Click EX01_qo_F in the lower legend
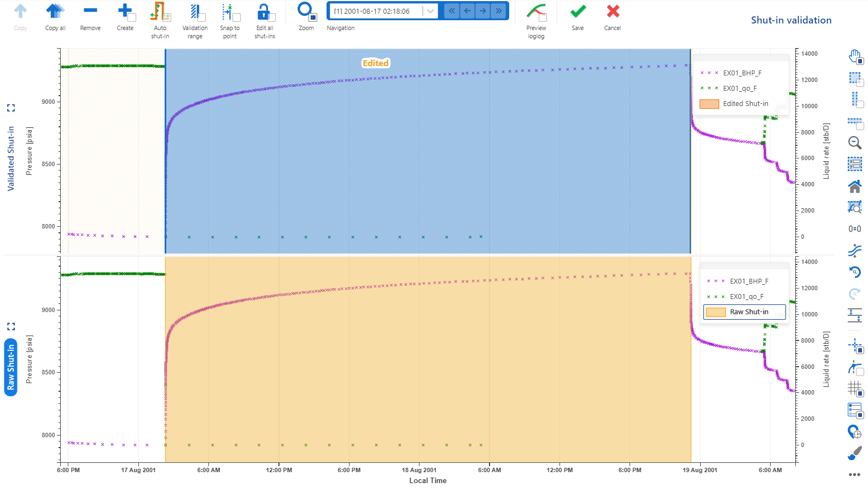Screen dimensions: 868x488 pos(747,296)
